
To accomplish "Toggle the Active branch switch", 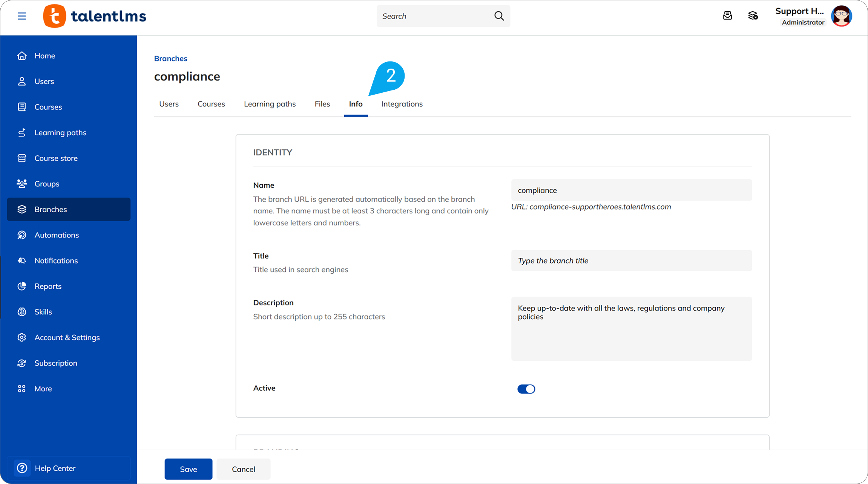I will tap(526, 389).
